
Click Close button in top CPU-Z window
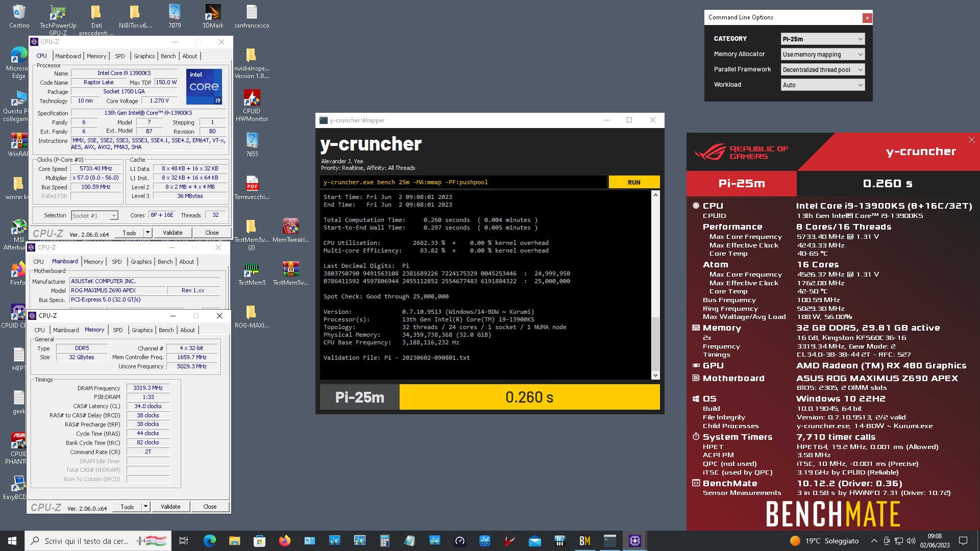[x=212, y=233]
